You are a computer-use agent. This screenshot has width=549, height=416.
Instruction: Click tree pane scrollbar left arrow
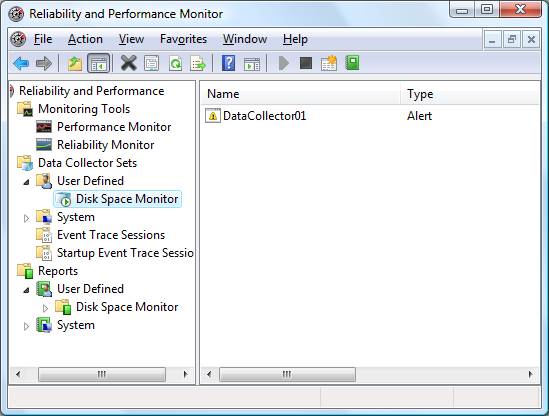pos(18,374)
